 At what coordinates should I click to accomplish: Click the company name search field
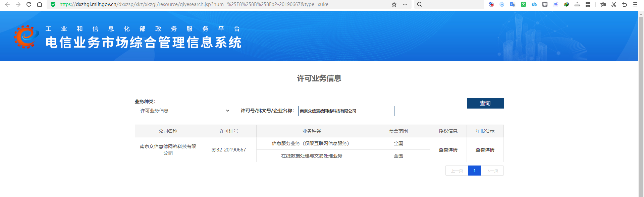coord(346,111)
